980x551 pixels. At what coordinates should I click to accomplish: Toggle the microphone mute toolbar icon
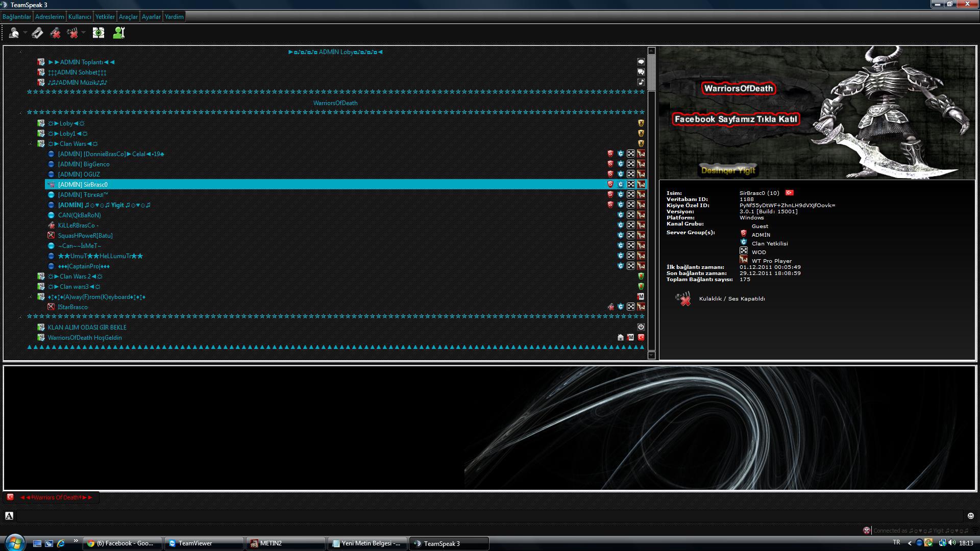tap(55, 33)
